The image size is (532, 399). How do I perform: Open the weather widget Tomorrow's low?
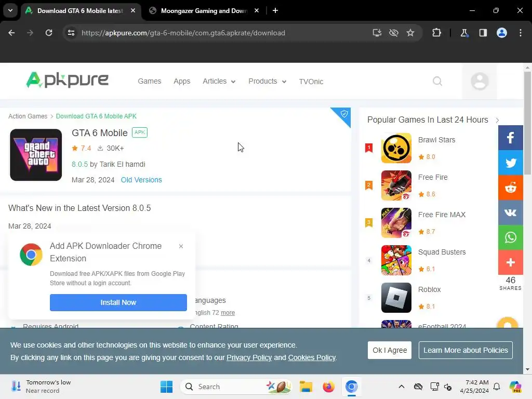(x=41, y=387)
